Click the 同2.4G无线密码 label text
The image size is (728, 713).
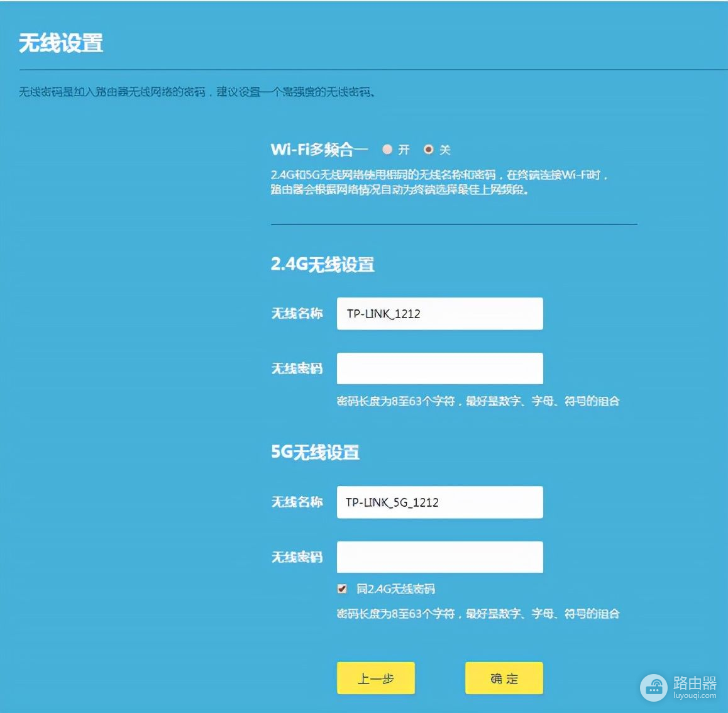[395, 589]
